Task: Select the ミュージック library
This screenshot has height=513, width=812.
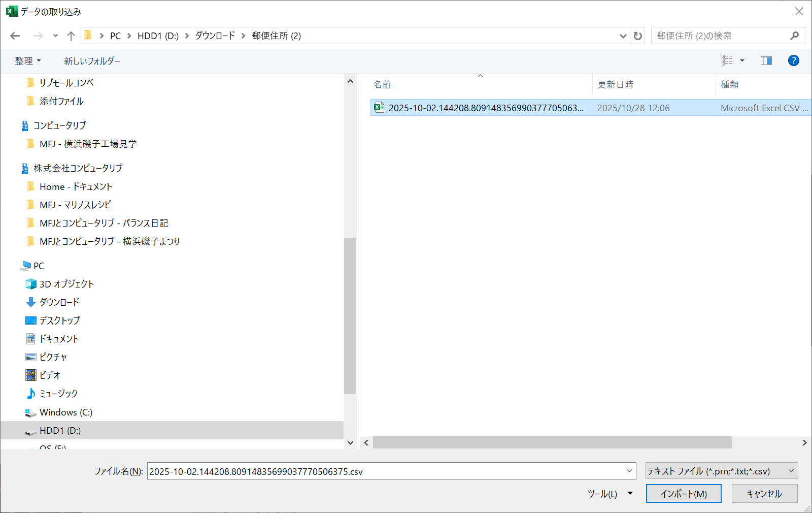Action: pyautogui.click(x=58, y=394)
